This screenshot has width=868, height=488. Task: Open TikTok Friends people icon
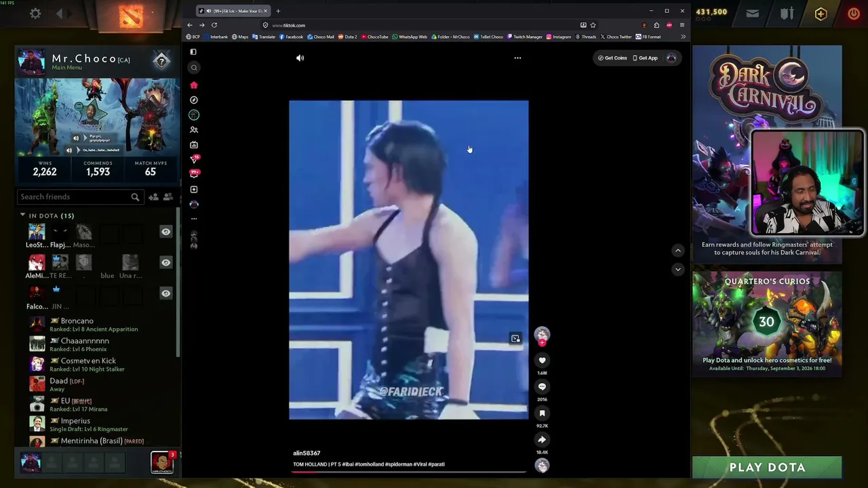194,130
